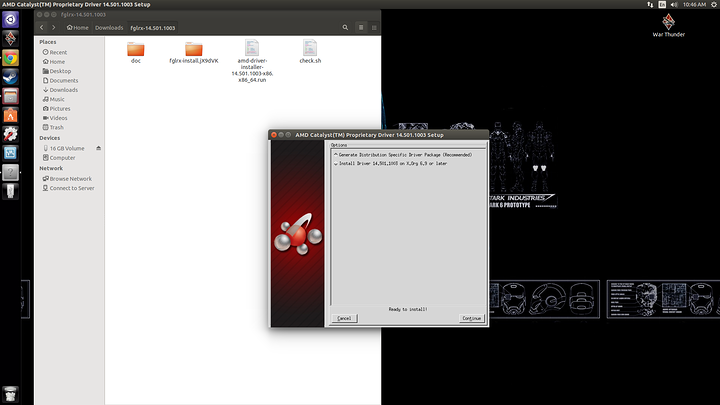Screen dimensions: 720x405
Task: Open Music in Places sidebar
Action: tap(54, 99)
